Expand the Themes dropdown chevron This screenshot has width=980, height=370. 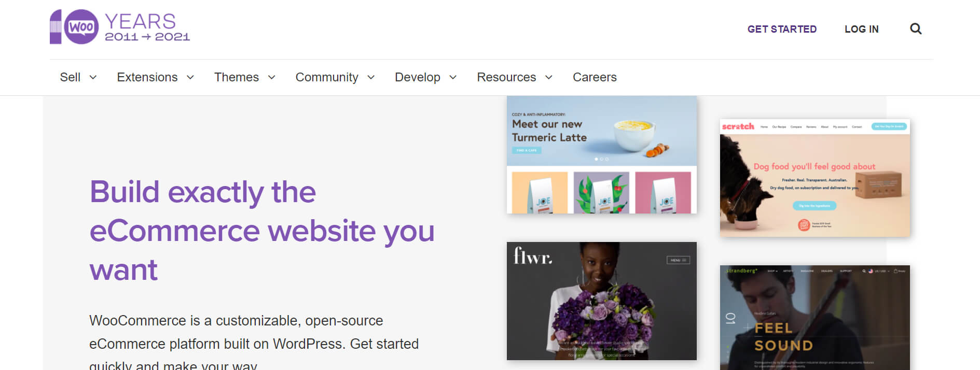[x=271, y=78]
